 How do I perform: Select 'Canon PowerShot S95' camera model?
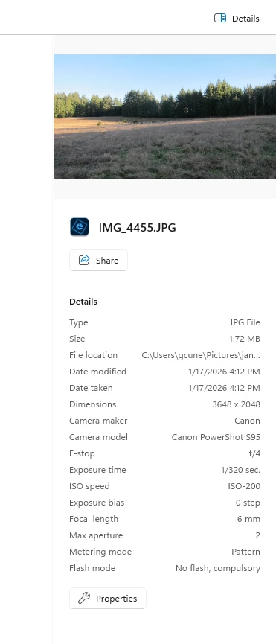click(216, 438)
